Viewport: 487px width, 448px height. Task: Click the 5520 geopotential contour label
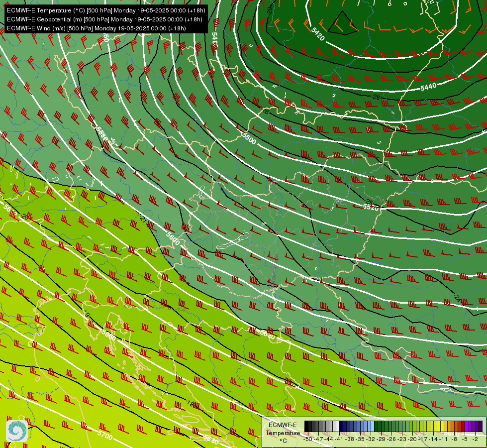pos(371,207)
